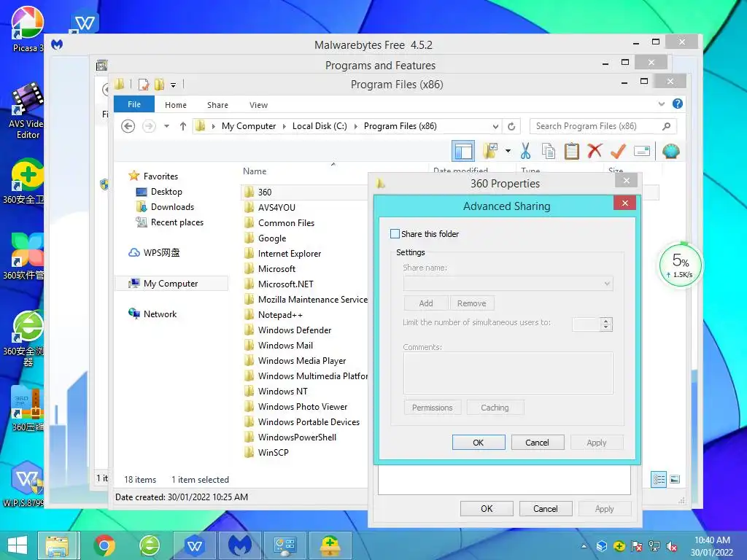Open File Explorer taskbar icon

point(58,545)
